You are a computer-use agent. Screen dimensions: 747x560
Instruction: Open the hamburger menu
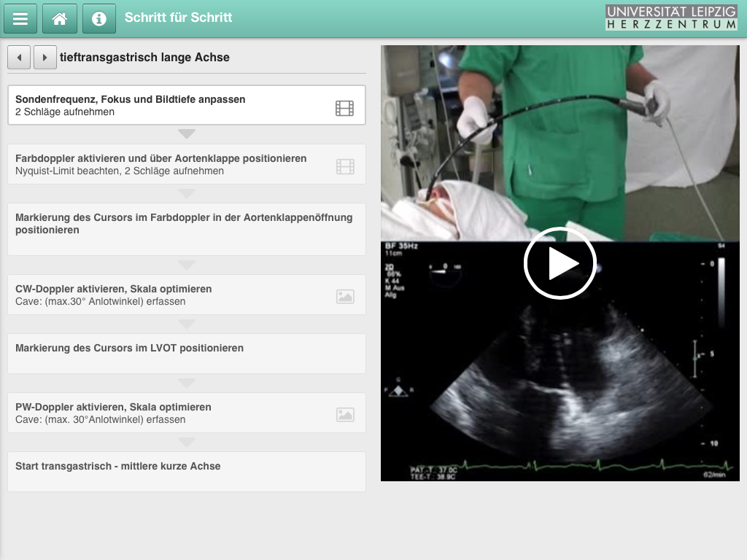pyautogui.click(x=20, y=18)
